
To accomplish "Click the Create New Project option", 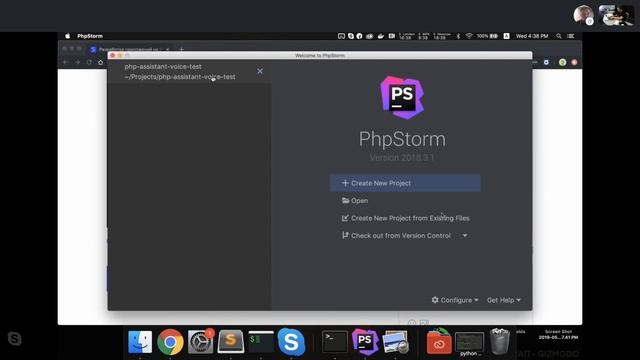I will (405, 183).
